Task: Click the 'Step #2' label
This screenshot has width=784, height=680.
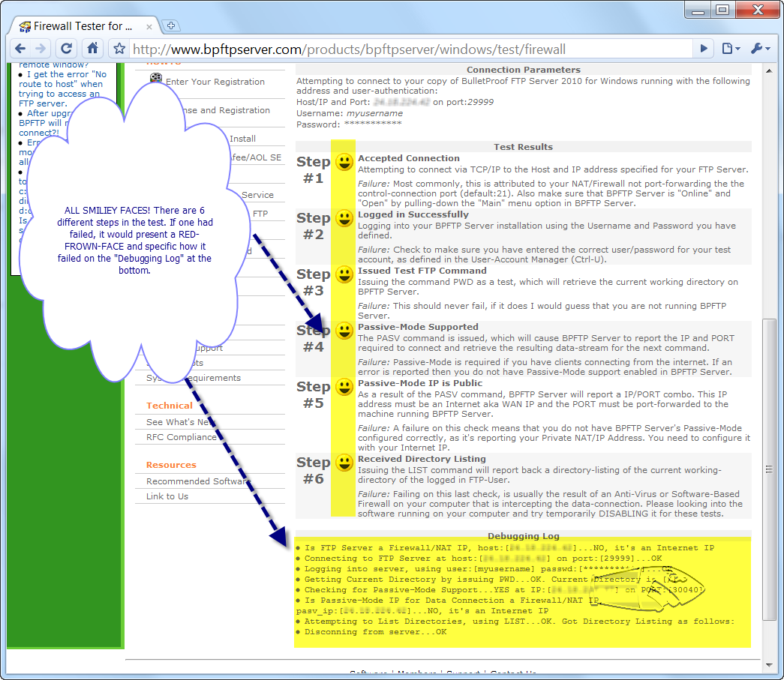Action: (x=313, y=226)
